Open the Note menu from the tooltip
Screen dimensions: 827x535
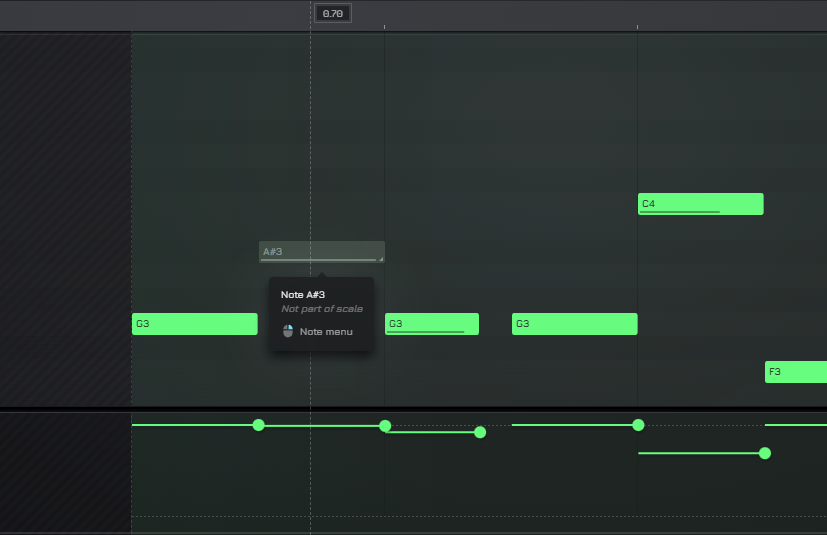click(x=326, y=331)
